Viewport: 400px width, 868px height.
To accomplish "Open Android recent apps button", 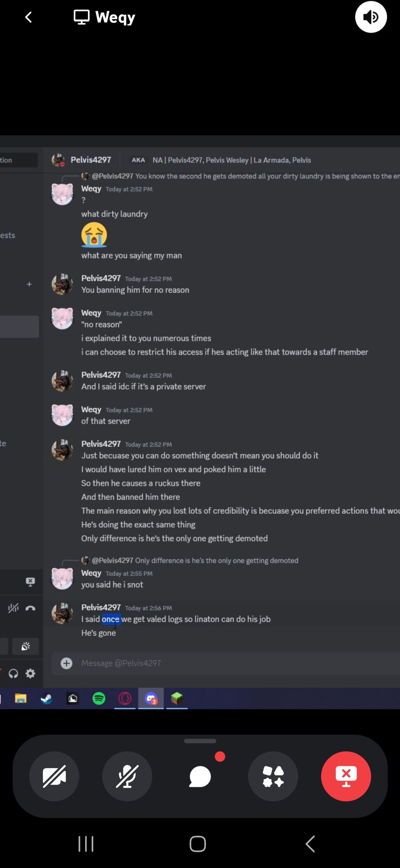I will 86,844.
